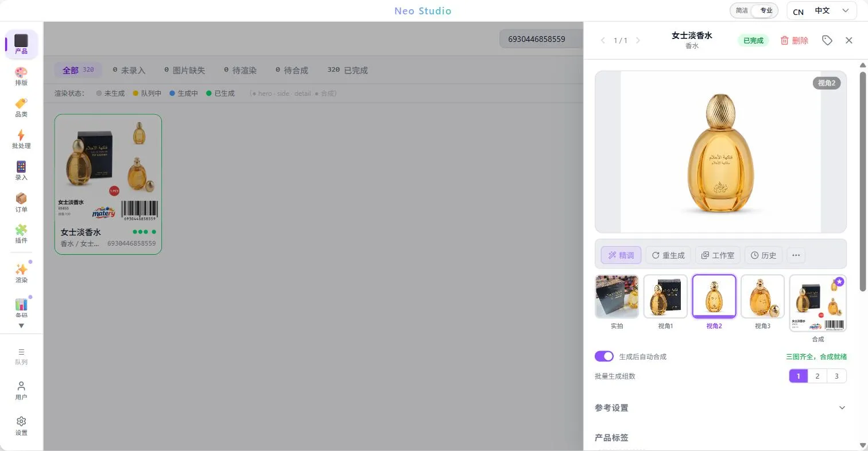Select the 待合成 tab
The image size is (868, 451).
tap(292, 70)
